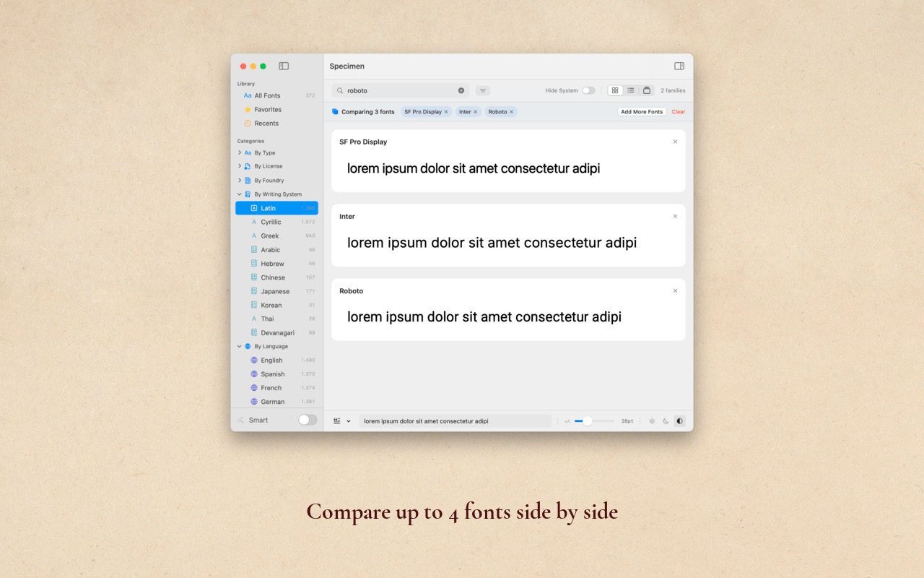Close the SF Pro Display specimen card
The image size is (924, 578).
tap(675, 142)
